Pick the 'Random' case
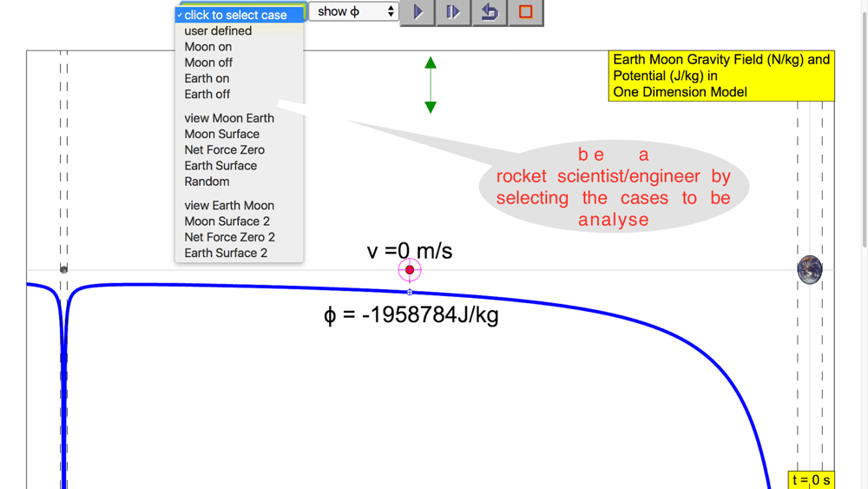868x489 pixels. coord(240,182)
